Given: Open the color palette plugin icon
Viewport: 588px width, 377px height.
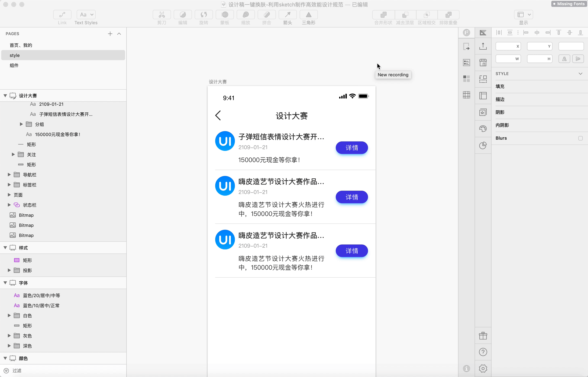Looking at the screenshot, I should point(483,129).
